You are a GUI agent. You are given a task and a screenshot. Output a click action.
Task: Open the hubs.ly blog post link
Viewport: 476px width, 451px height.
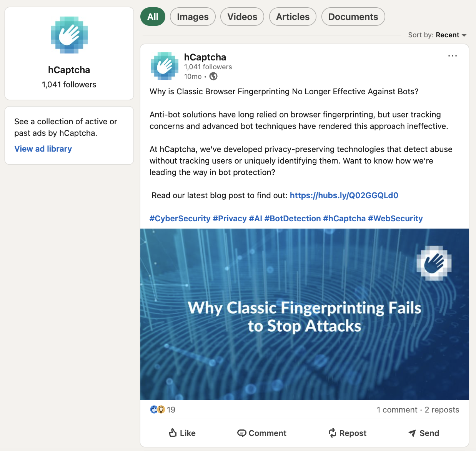coord(344,195)
